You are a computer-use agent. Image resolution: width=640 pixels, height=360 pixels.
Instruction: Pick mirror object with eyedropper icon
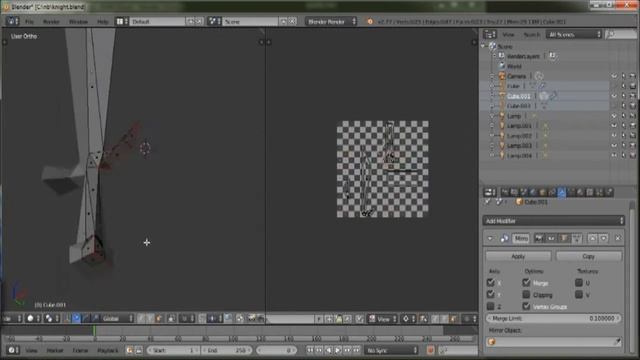pos(618,342)
